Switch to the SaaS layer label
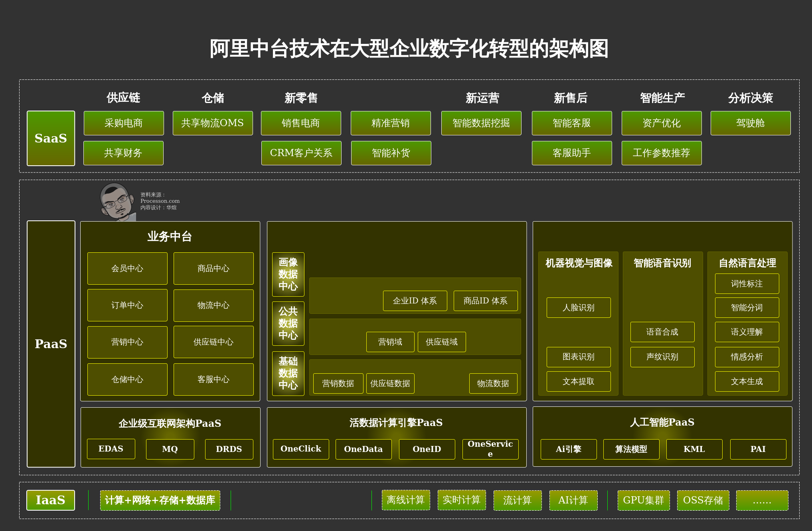Image resolution: width=812 pixels, height=531 pixels. [51, 138]
